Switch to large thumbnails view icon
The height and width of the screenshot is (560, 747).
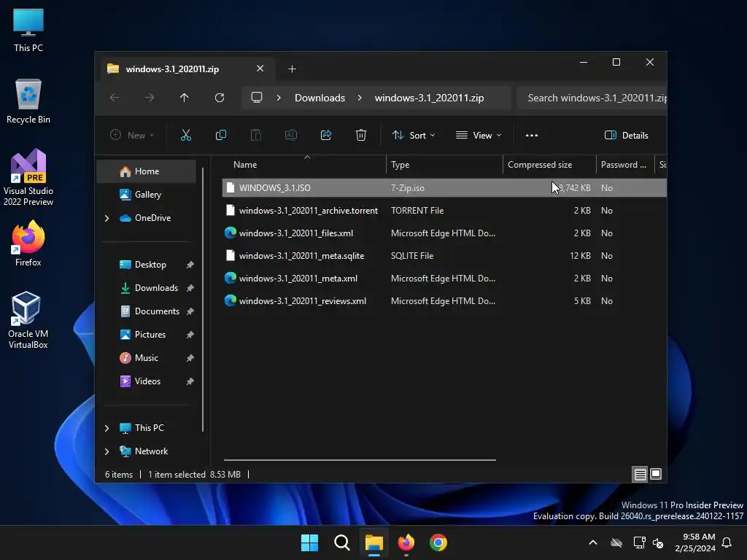(x=656, y=474)
